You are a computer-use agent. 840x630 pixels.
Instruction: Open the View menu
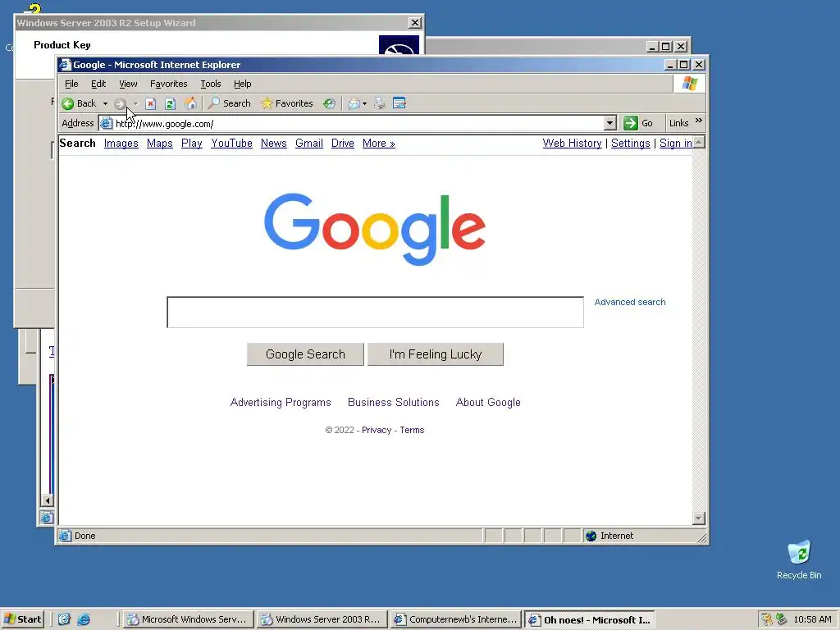click(128, 84)
